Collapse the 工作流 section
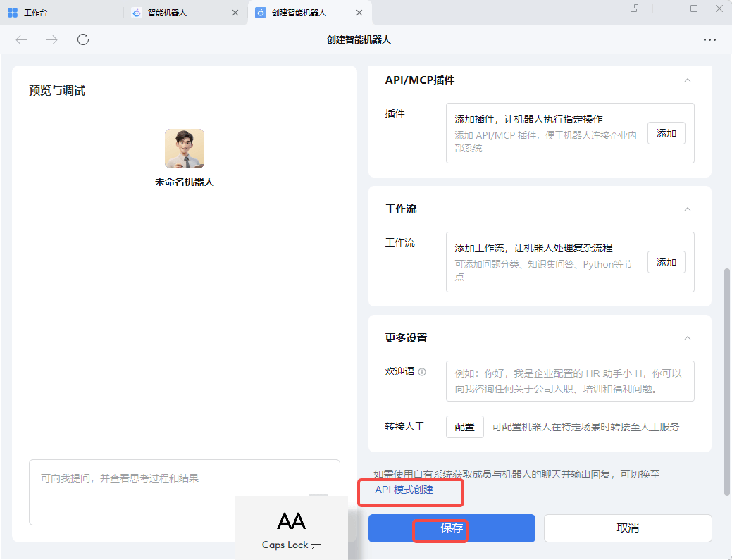Screen dimensions: 732x560 click(x=688, y=209)
